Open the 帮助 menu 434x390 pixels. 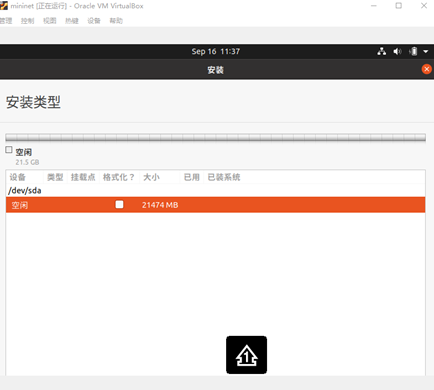116,21
